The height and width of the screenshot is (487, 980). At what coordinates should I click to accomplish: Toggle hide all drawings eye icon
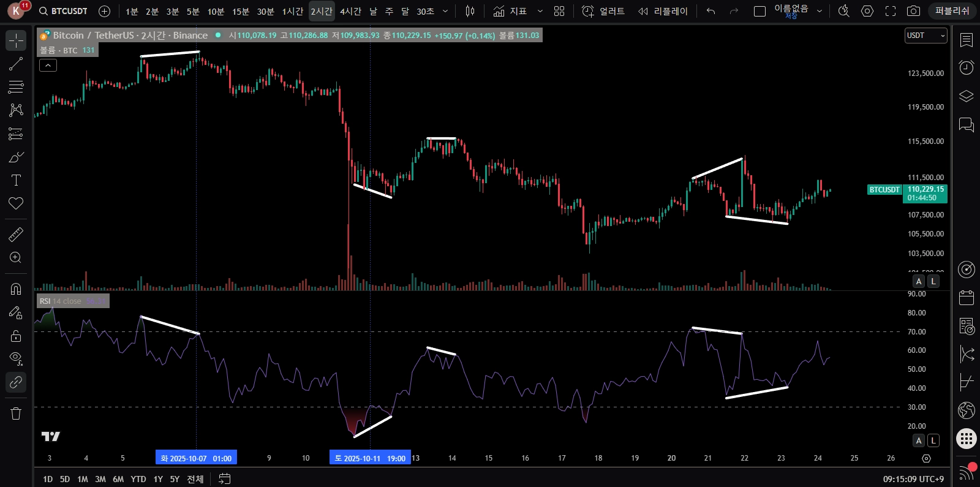16,359
